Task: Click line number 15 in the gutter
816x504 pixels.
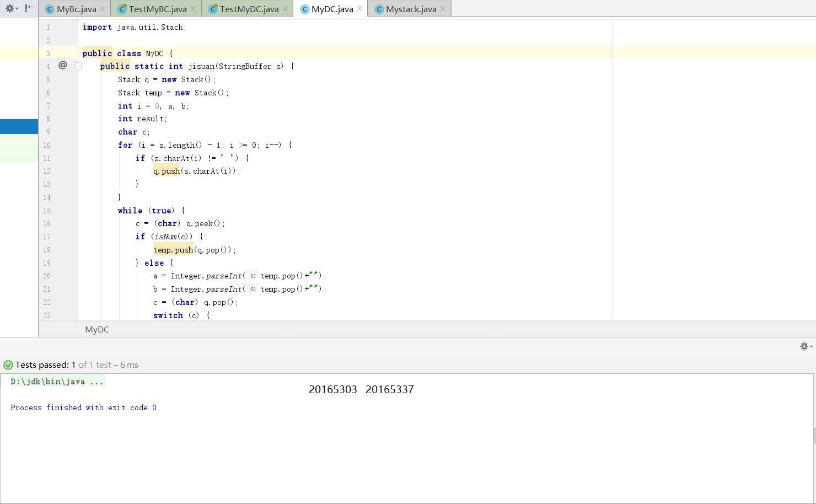Action: tap(47, 211)
